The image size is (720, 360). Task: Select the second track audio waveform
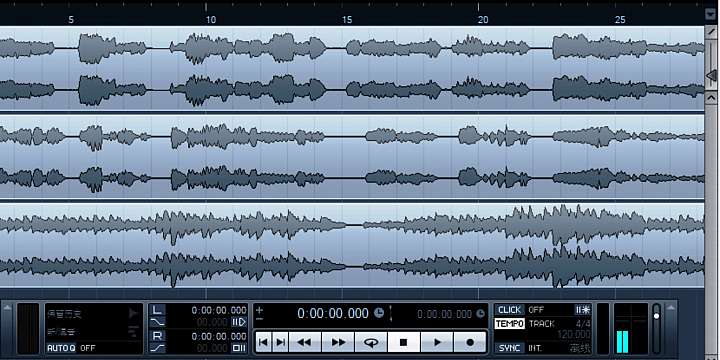352,157
